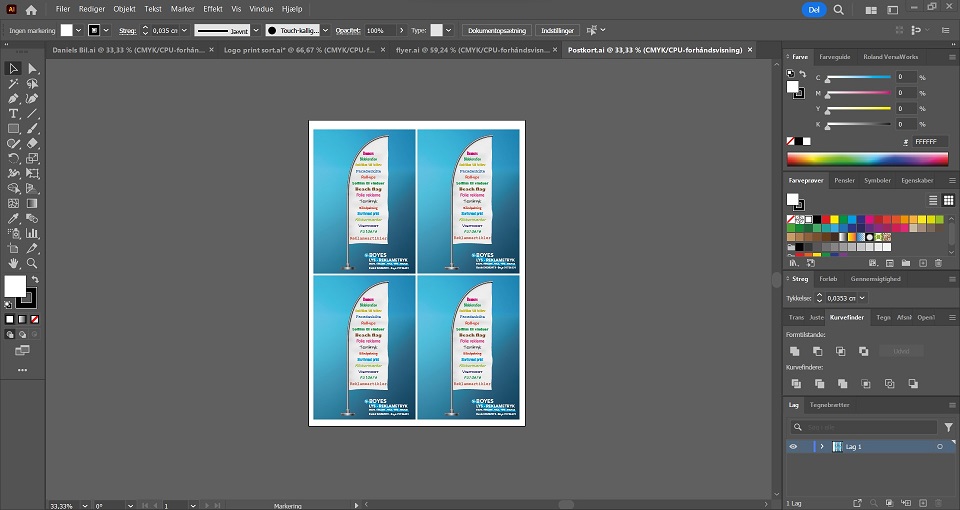Screen dimensions: 960x510
Task: Select the Shape Builder tool
Action: [x=13, y=189]
